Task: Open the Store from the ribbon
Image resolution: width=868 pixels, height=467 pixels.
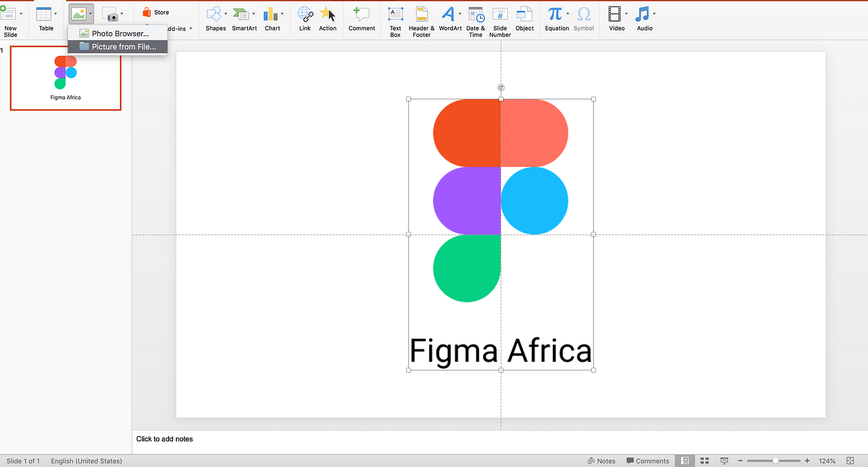Action: coord(156,12)
